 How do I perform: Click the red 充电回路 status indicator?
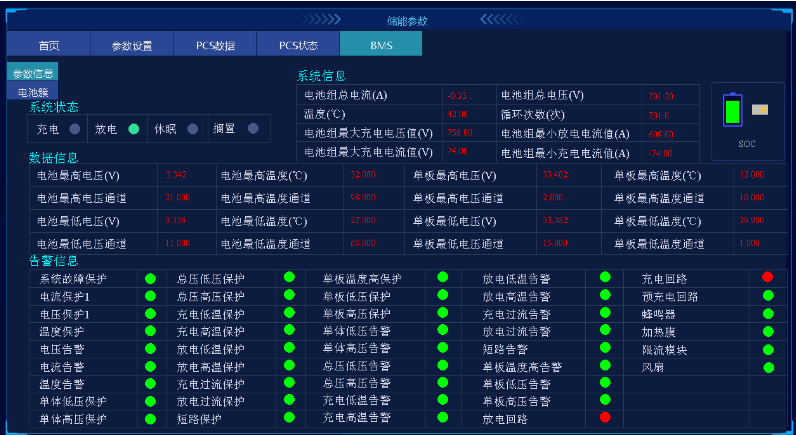[768, 277]
